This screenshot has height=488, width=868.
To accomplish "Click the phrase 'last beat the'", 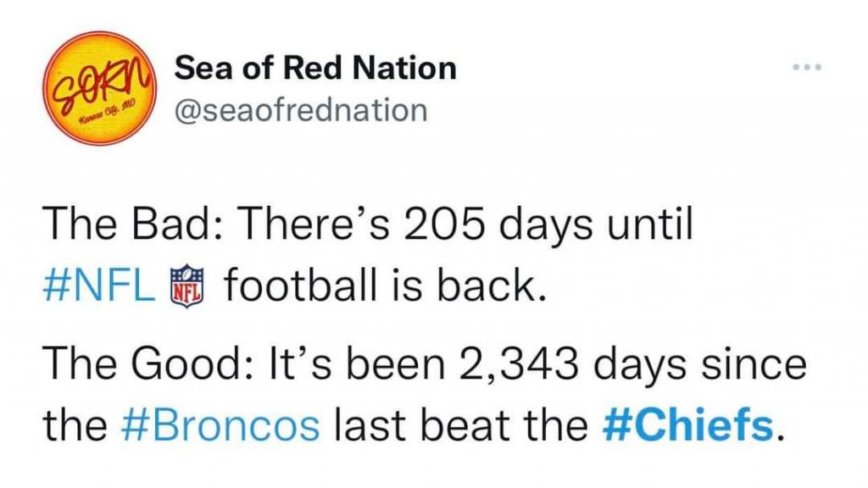I will coord(460,426).
